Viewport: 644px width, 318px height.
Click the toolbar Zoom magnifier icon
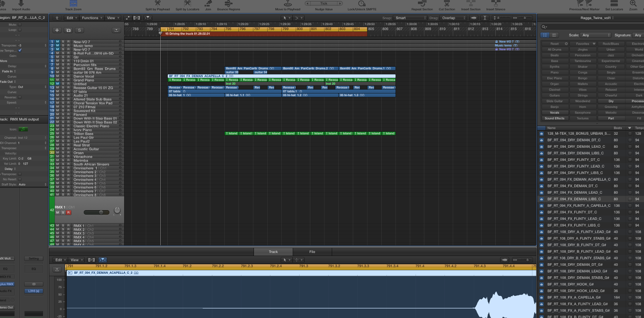tap(633, 3)
